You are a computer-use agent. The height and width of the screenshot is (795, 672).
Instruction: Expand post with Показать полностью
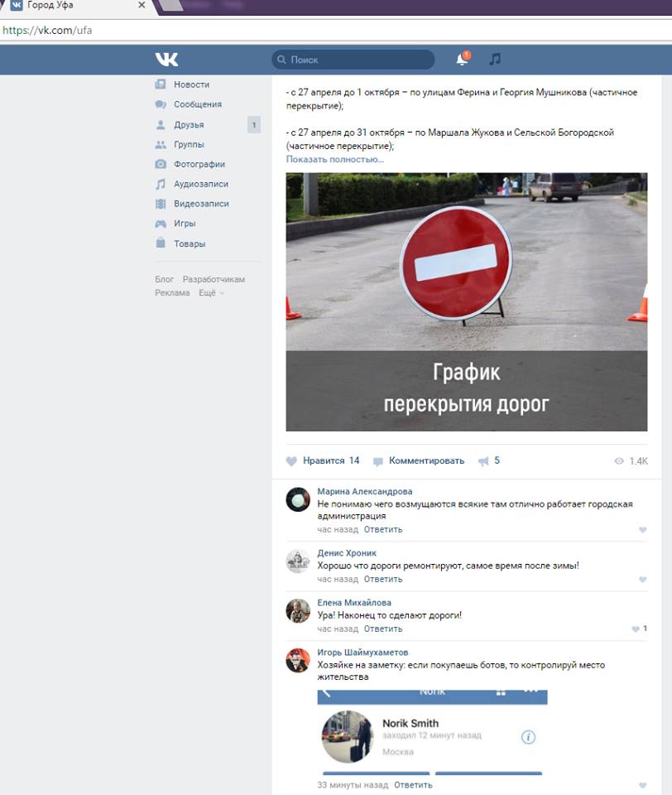pyautogui.click(x=334, y=159)
